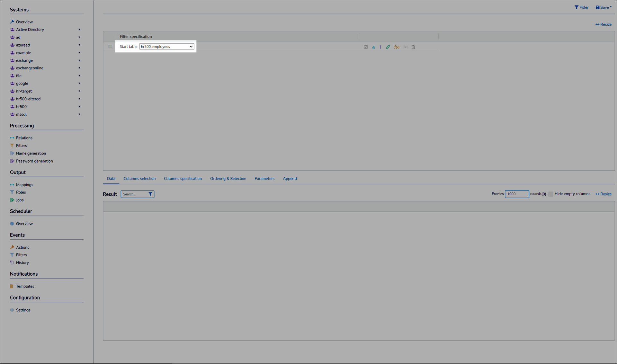Click the |x| icon in filter row

click(406, 47)
